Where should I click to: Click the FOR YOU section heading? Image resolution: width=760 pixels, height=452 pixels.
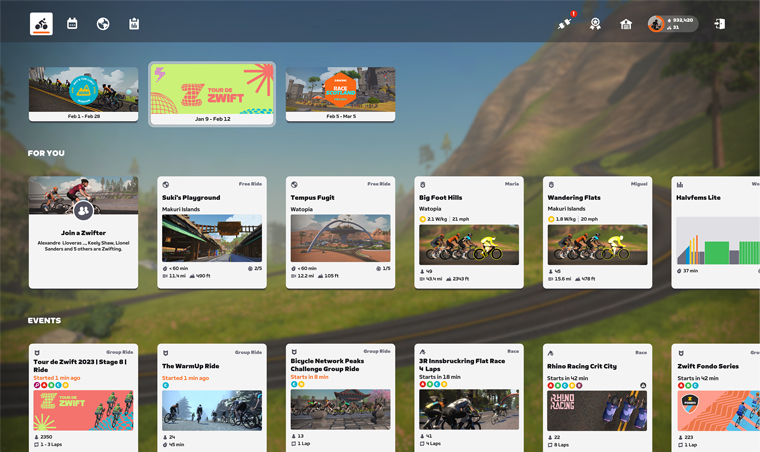tap(46, 153)
